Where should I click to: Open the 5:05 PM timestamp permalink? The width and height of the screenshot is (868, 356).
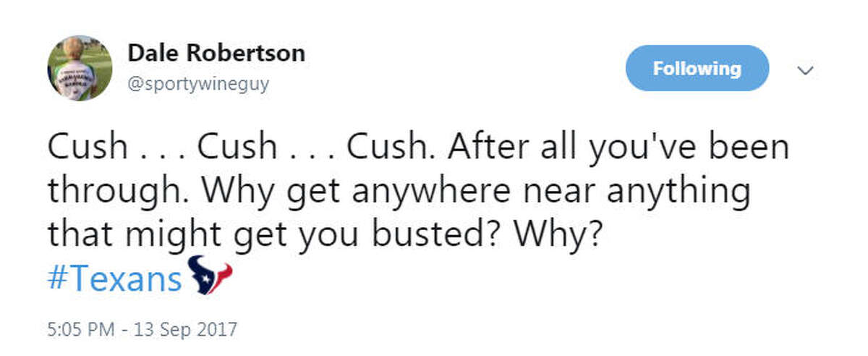coord(80,330)
